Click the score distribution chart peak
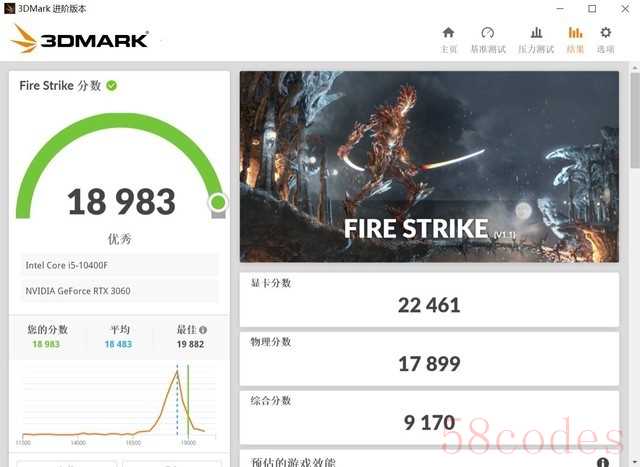Image resolution: width=640 pixels, height=467 pixels. coord(177,371)
